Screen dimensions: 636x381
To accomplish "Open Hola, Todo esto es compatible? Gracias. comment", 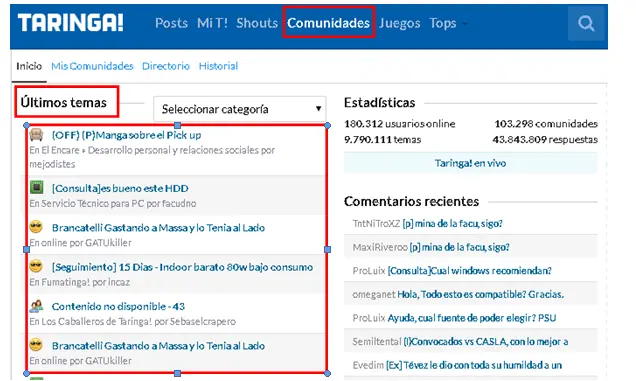I will [x=480, y=294].
